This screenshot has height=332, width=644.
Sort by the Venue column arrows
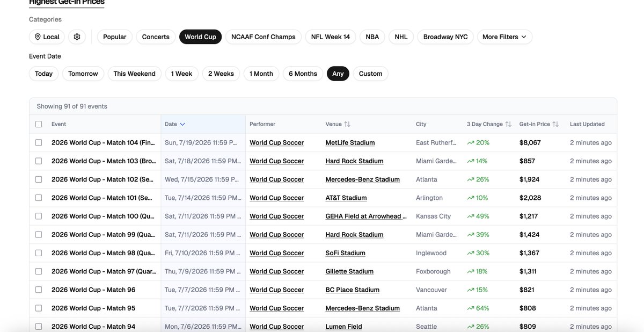pos(347,124)
